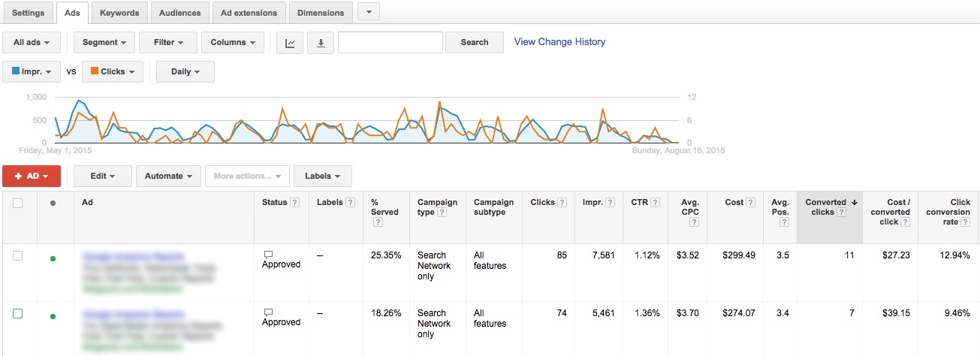Expand the Columns dropdown
Image resolution: width=980 pixels, height=356 pixels.
click(x=232, y=43)
